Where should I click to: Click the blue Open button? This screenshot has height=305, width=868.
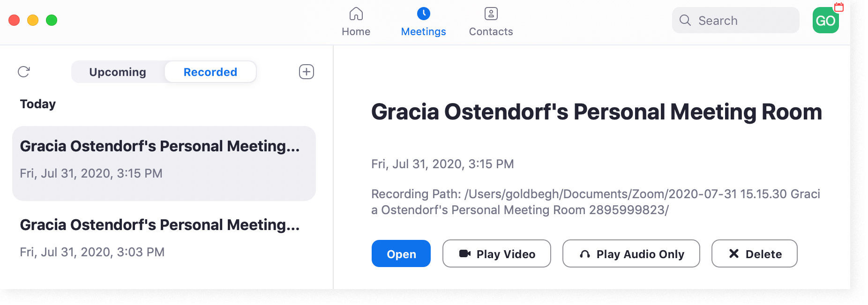[401, 253]
